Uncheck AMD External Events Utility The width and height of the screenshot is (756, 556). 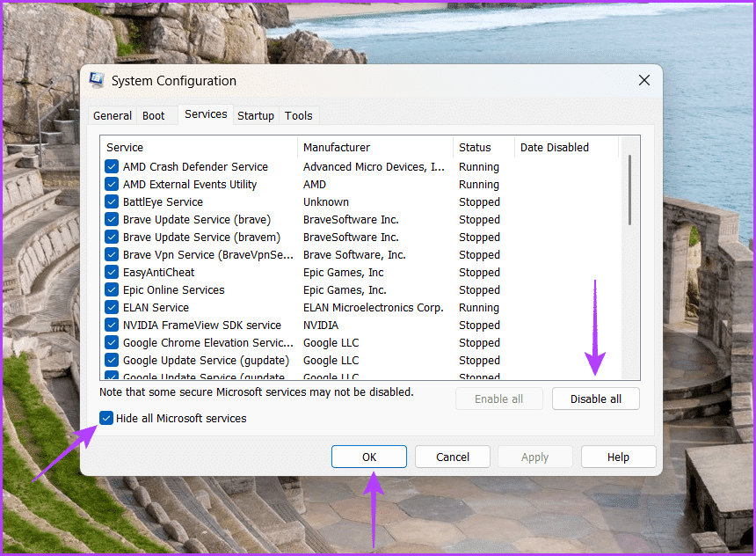[112, 185]
